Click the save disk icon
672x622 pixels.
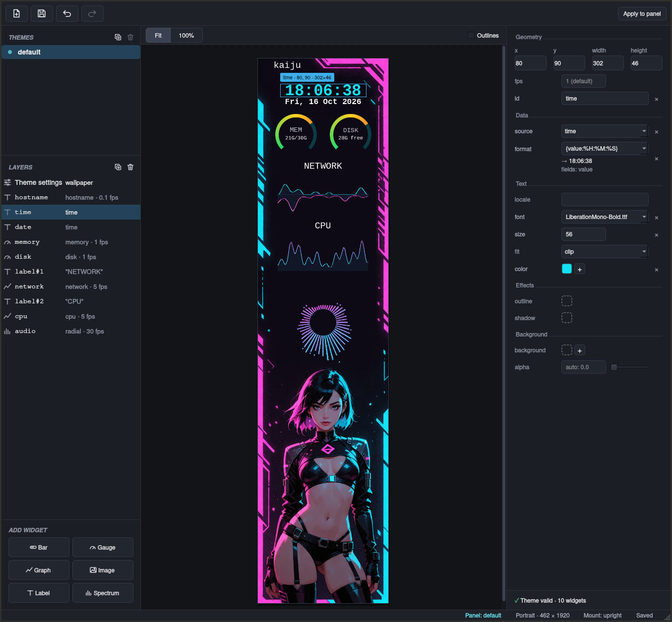click(42, 14)
